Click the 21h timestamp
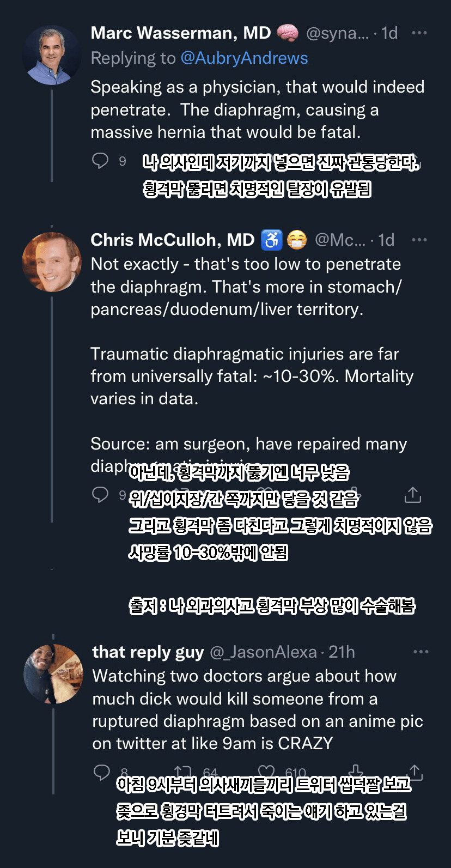 click(342, 652)
